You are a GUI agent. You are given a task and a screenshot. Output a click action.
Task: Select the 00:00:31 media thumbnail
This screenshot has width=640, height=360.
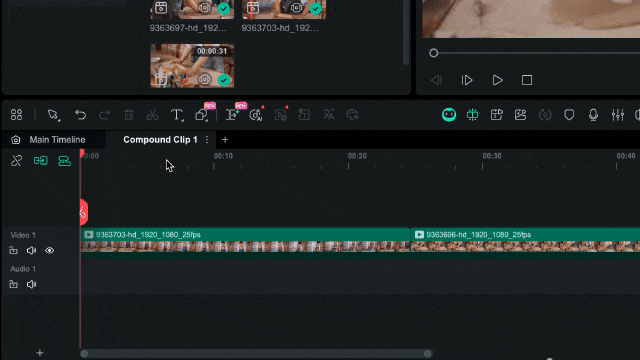(x=192, y=66)
